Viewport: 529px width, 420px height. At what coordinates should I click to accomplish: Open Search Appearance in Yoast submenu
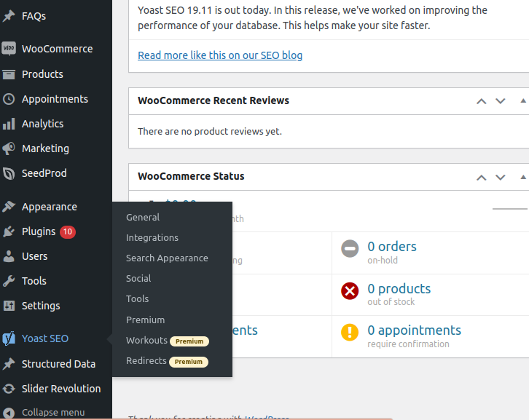(x=167, y=258)
